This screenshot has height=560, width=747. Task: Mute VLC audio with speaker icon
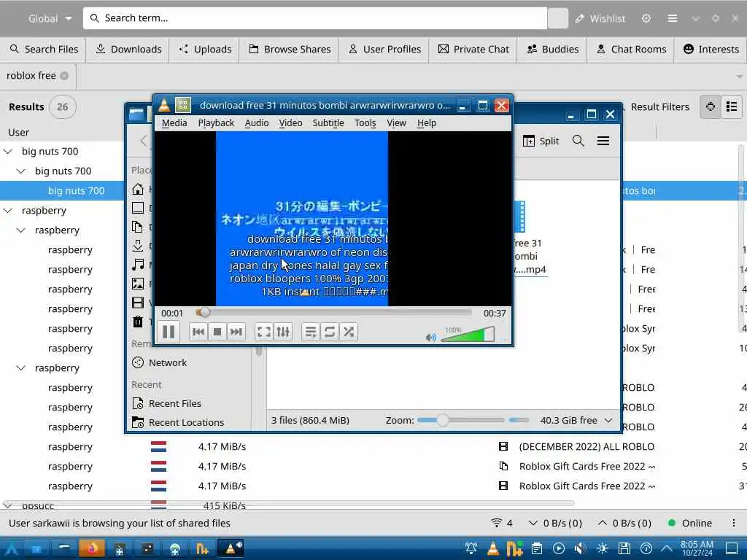[x=430, y=337]
